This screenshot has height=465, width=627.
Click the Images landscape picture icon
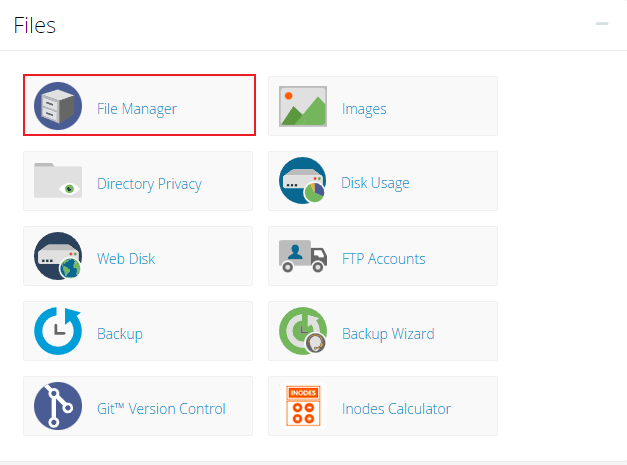(303, 106)
